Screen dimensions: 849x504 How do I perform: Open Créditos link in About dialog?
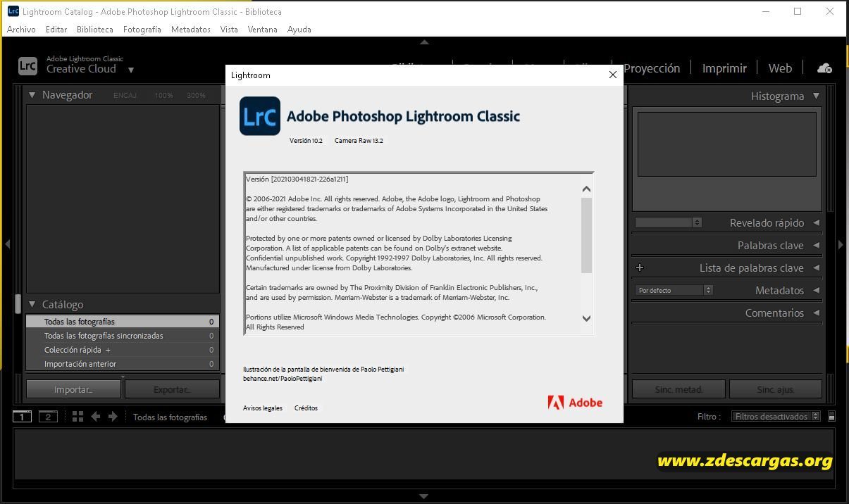click(306, 408)
